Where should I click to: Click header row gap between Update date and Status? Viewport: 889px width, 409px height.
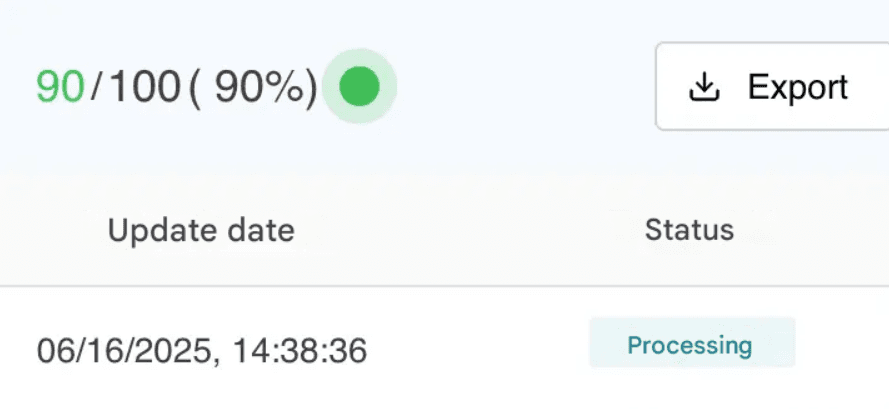469,230
